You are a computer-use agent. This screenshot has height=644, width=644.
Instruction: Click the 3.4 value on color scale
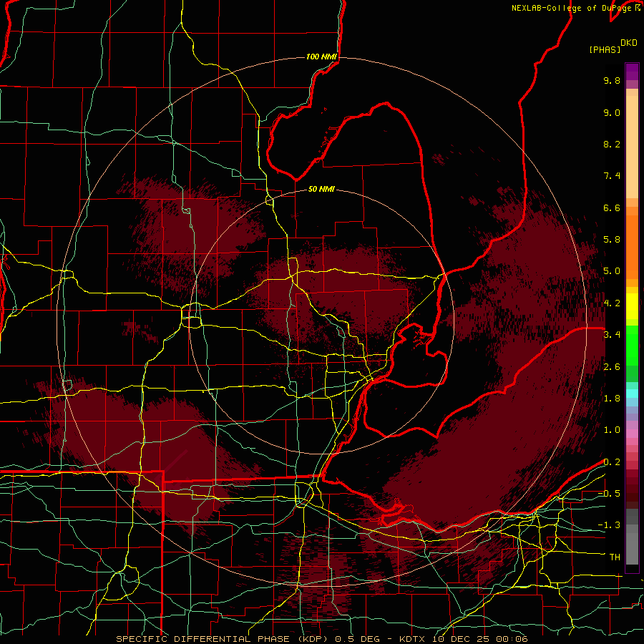coord(612,335)
